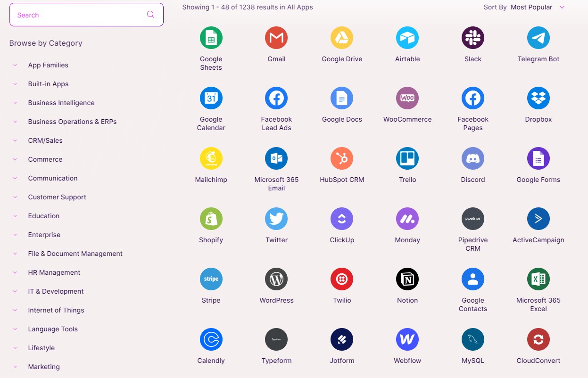Select the Facebook Pages icon

point(473,98)
